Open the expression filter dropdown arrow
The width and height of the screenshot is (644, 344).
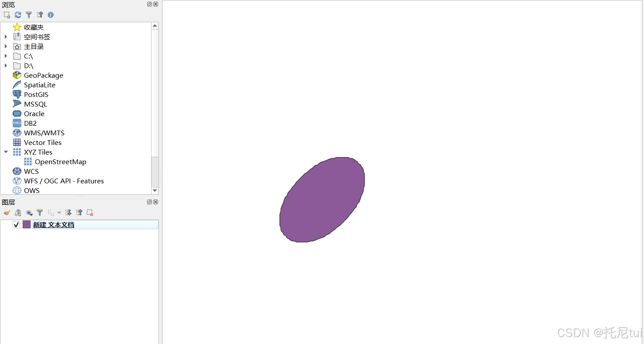(x=59, y=213)
